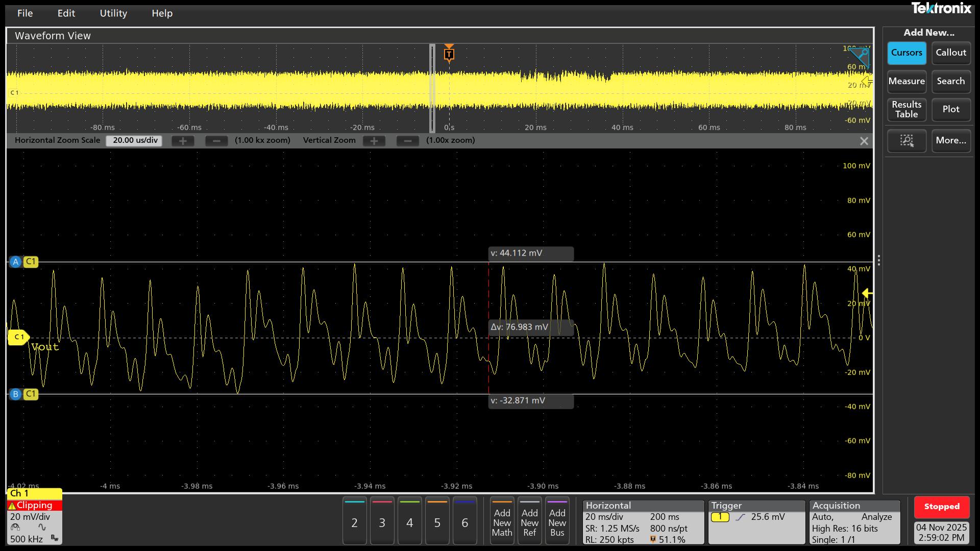Increase horizontal zoom with the plus button

pos(183,141)
